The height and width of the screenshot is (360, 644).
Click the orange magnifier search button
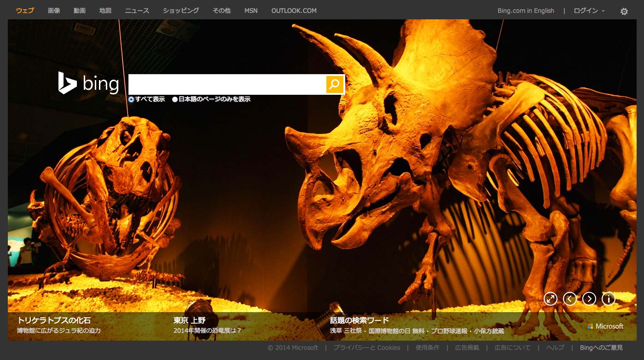335,84
